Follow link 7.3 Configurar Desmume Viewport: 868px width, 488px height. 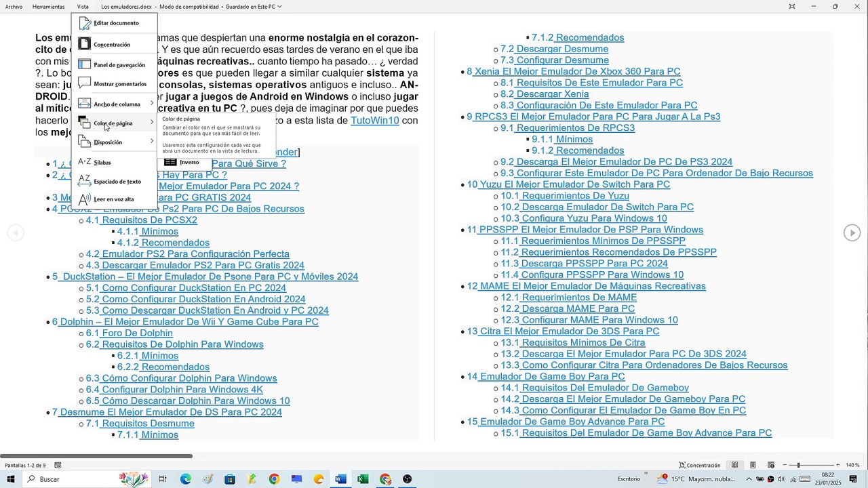[555, 60]
